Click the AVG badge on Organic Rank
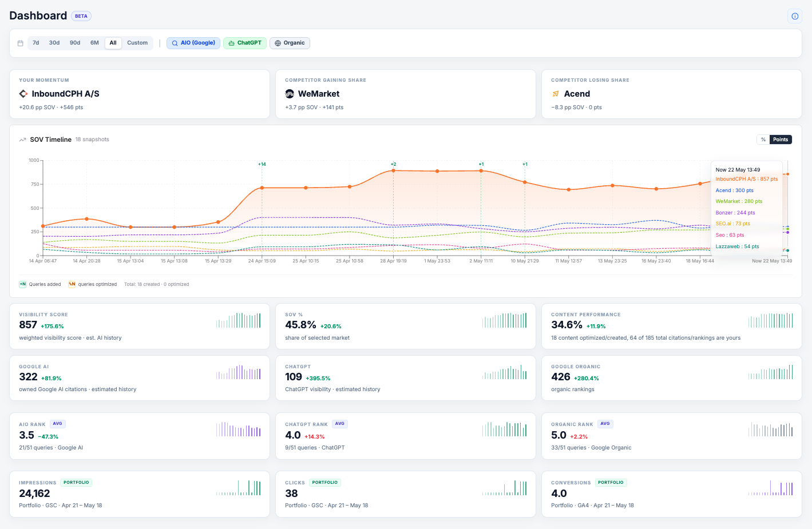812x529 pixels. pos(605,424)
